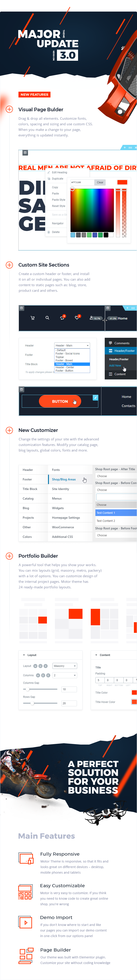Select 'Delete' from the context menu
This screenshot has height=980, width=137.
point(56,232)
